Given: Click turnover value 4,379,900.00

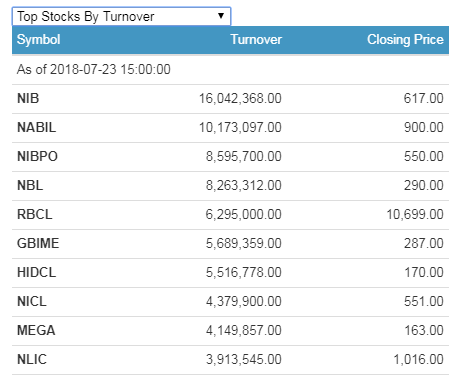Looking at the screenshot, I should click(244, 301).
